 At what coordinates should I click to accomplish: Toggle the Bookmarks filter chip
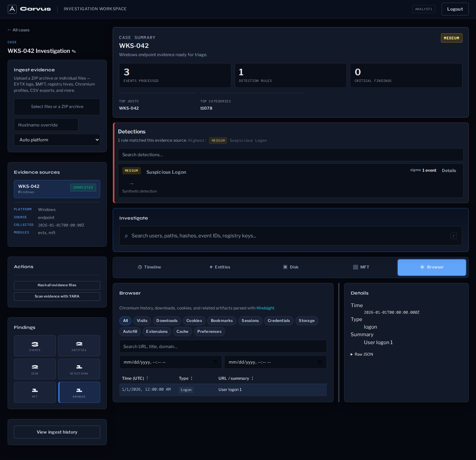tap(222, 321)
